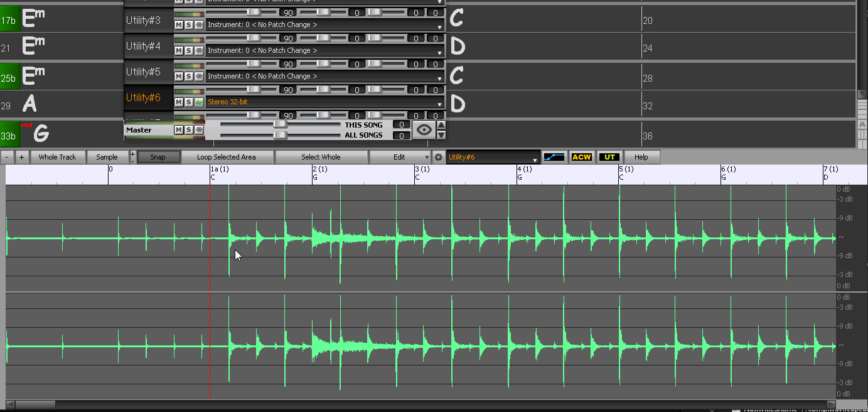Click the Loop Selected Area button

(x=226, y=157)
